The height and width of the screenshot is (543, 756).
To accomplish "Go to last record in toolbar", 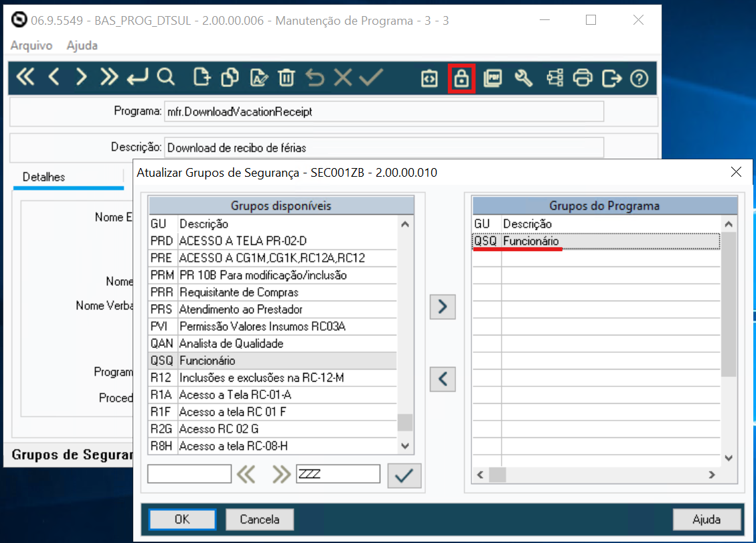I will tap(109, 77).
